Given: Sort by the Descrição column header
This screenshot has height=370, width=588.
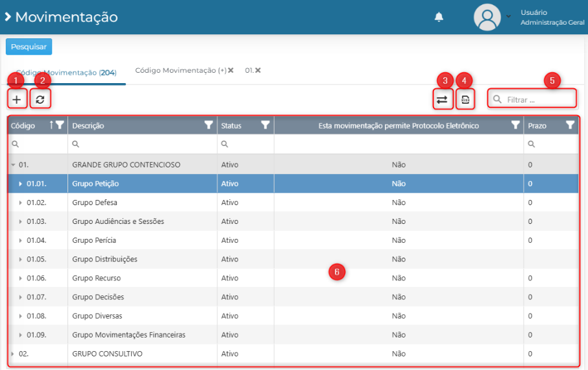Looking at the screenshot, I should (88, 126).
